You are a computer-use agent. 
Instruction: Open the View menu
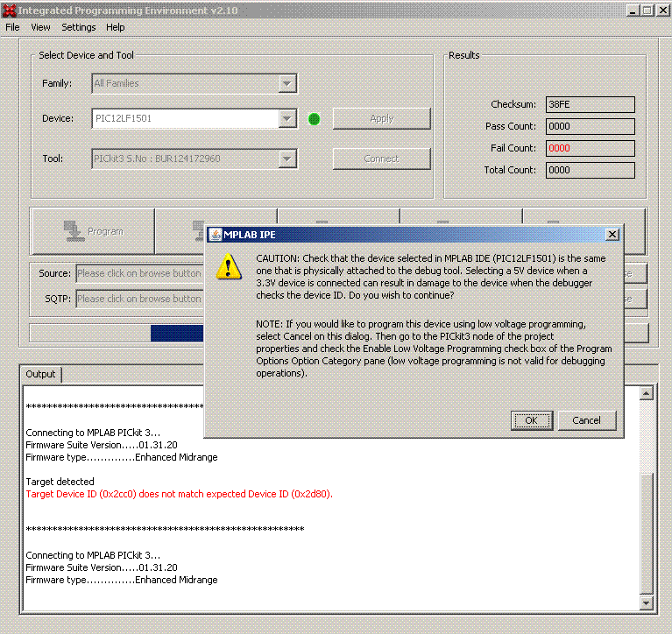40,27
